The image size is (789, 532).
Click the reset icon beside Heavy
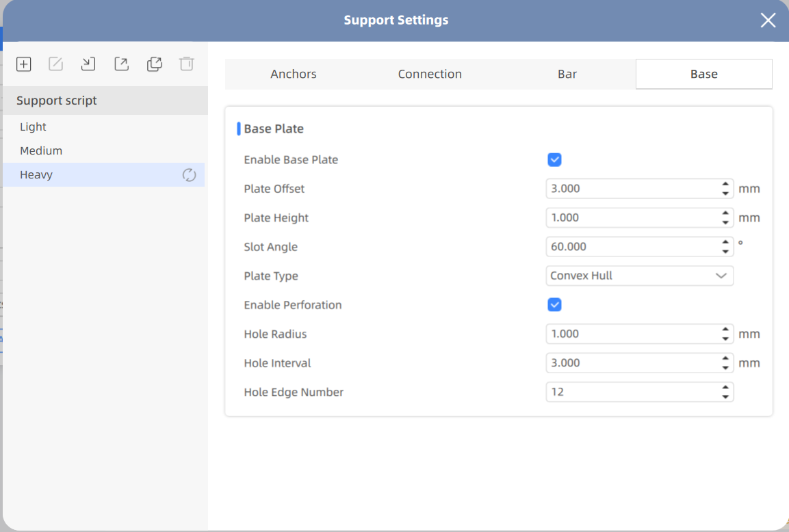[189, 175]
